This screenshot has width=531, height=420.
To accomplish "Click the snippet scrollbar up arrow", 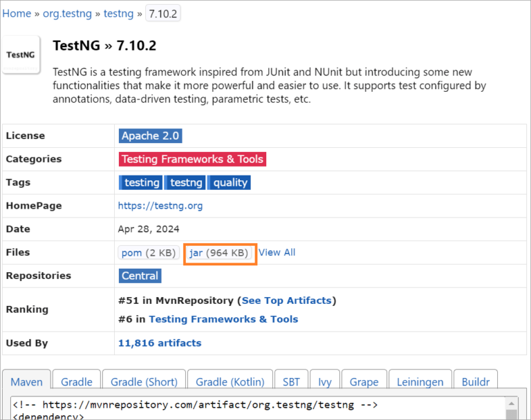I will tap(512, 403).
